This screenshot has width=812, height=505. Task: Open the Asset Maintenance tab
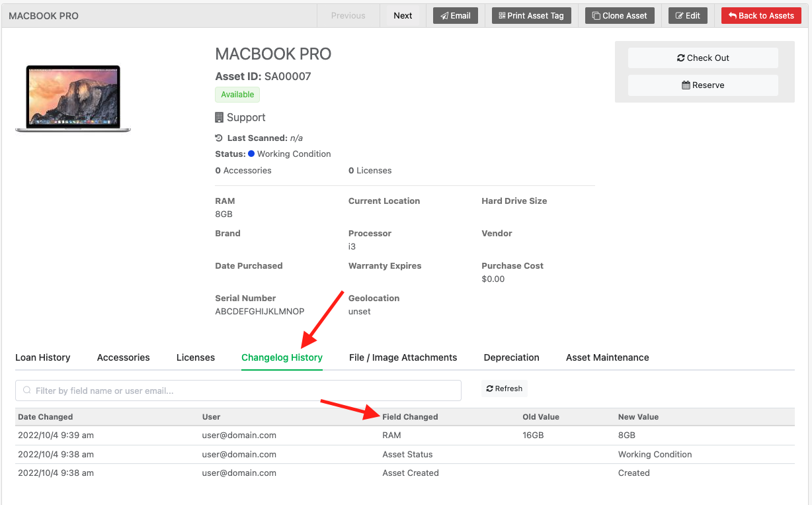coord(607,357)
